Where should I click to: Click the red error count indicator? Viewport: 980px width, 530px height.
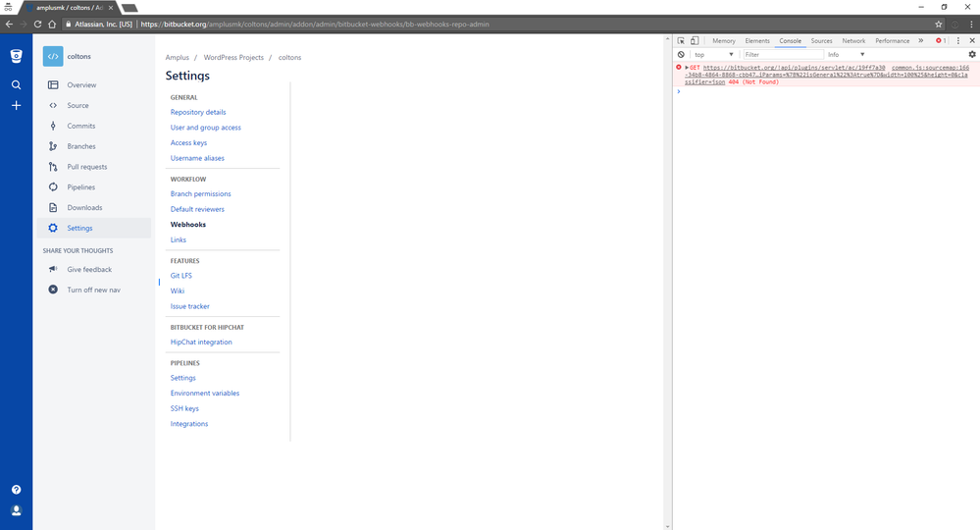tap(941, 40)
